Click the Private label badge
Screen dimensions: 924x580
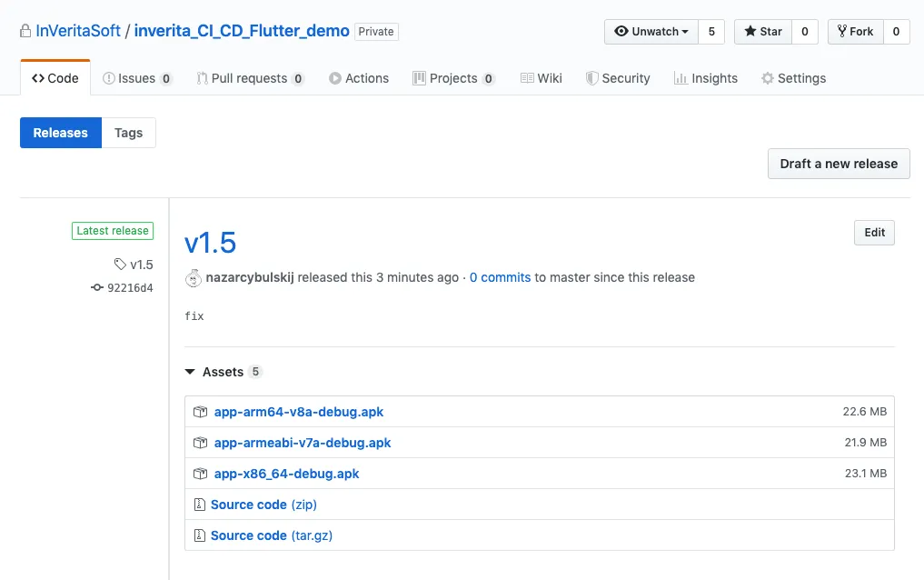(376, 31)
